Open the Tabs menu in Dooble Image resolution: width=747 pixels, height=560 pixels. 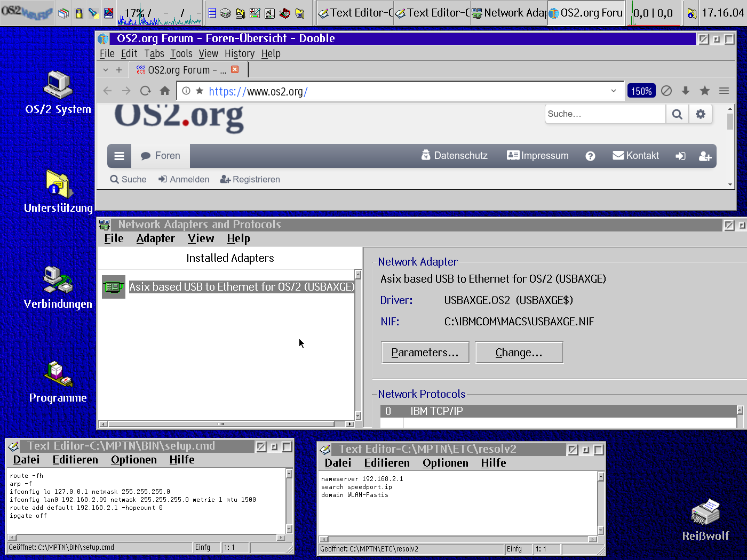[154, 53]
